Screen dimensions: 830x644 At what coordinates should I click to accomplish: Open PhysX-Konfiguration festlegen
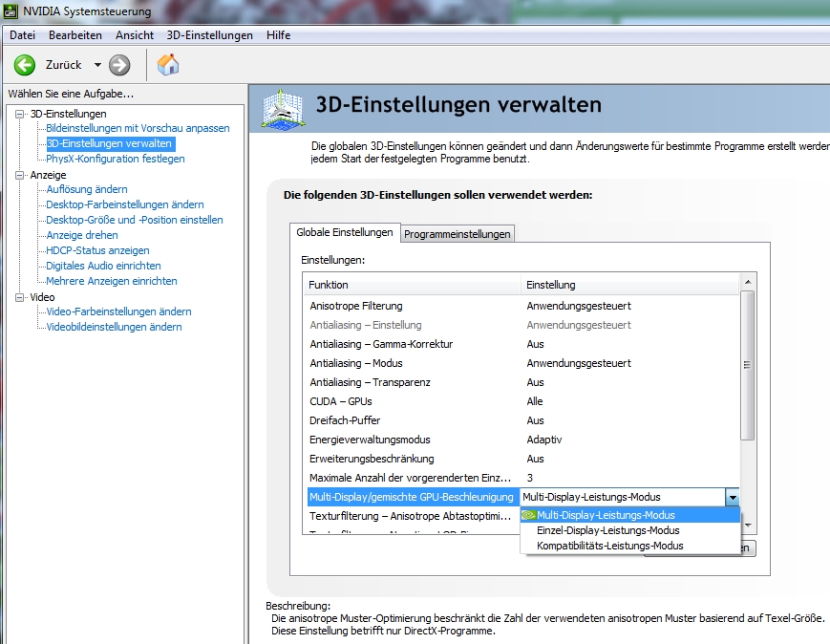pos(116,159)
